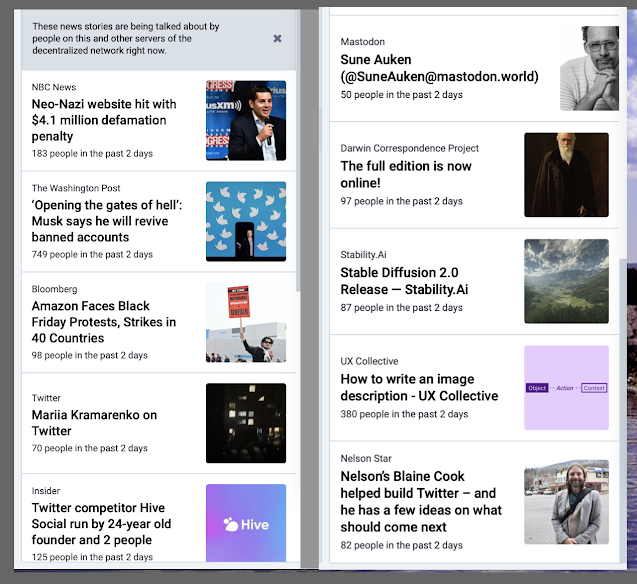Open 'Stable Diffusion 2.0 Release' headline

404,281
